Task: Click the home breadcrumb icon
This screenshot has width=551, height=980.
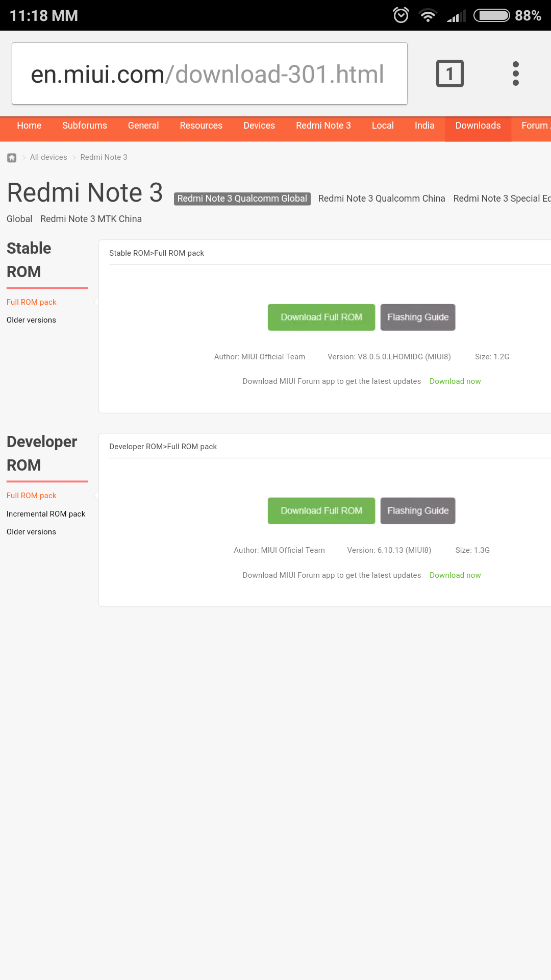Action: coord(12,158)
